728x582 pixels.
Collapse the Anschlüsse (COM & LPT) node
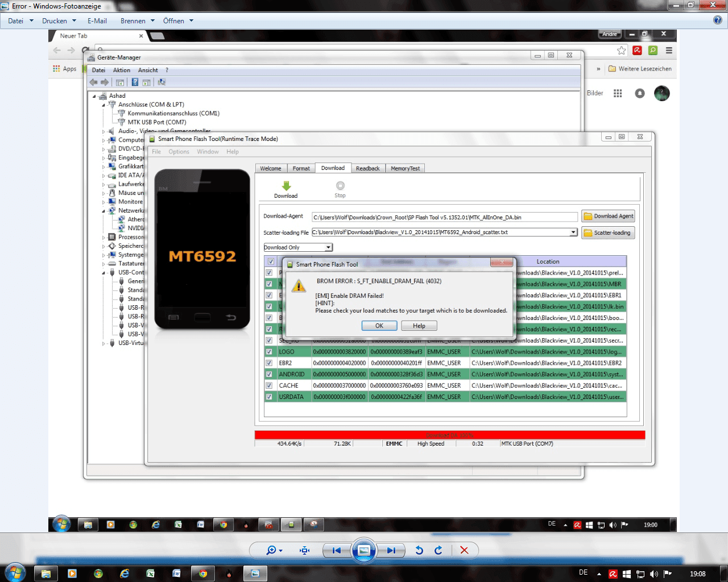click(104, 105)
